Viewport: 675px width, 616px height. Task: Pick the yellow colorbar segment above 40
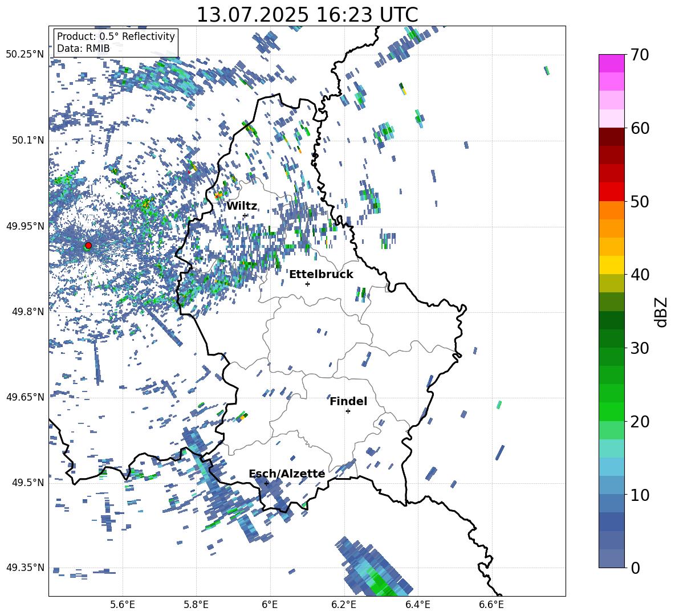tap(611, 265)
